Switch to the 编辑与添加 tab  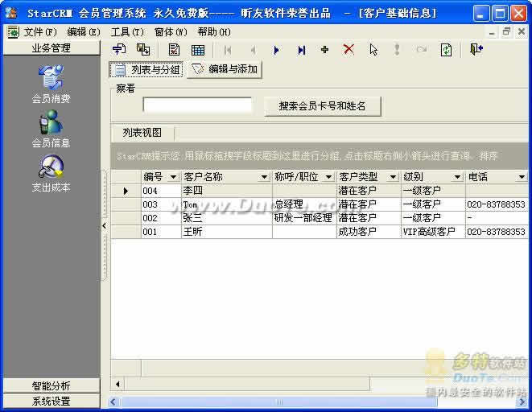226,70
